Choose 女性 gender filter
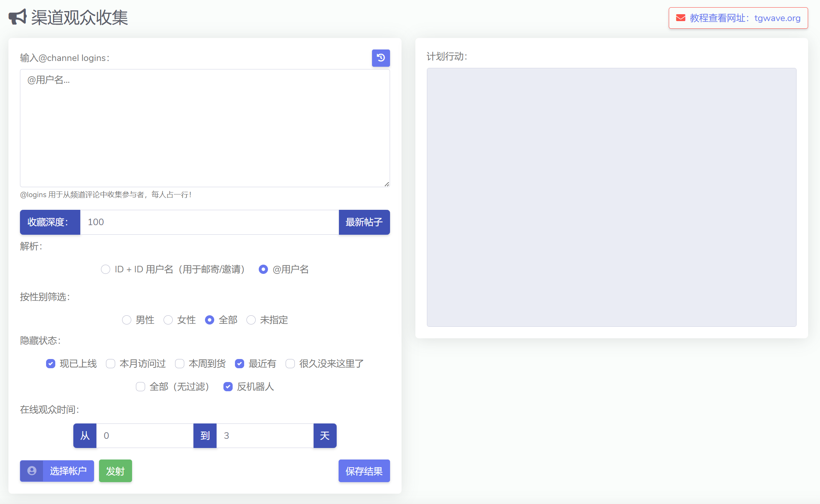 pyautogui.click(x=168, y=320)
